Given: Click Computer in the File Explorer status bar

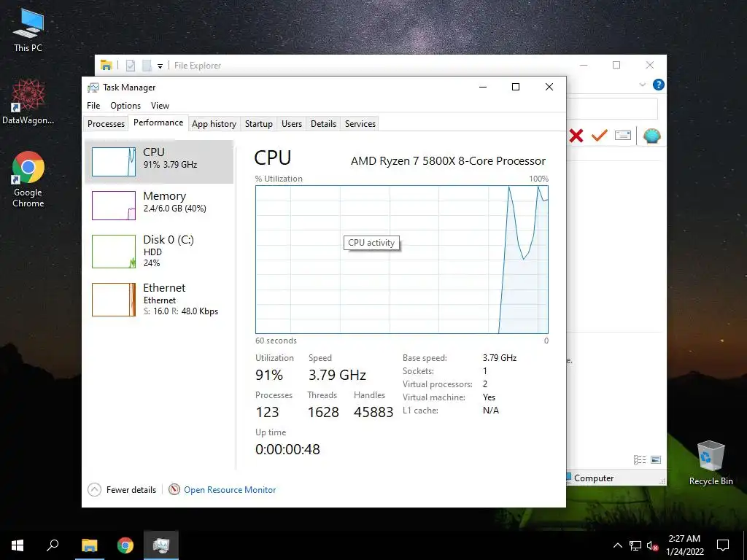Looking at the screenshot, I should [594, 478].
